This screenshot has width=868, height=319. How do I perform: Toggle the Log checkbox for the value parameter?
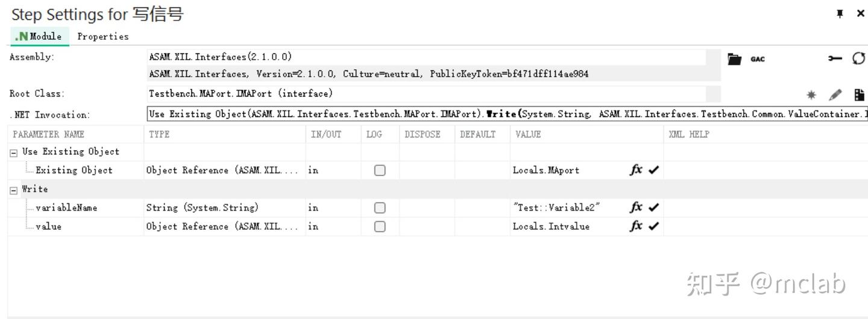tap(380, 226)
